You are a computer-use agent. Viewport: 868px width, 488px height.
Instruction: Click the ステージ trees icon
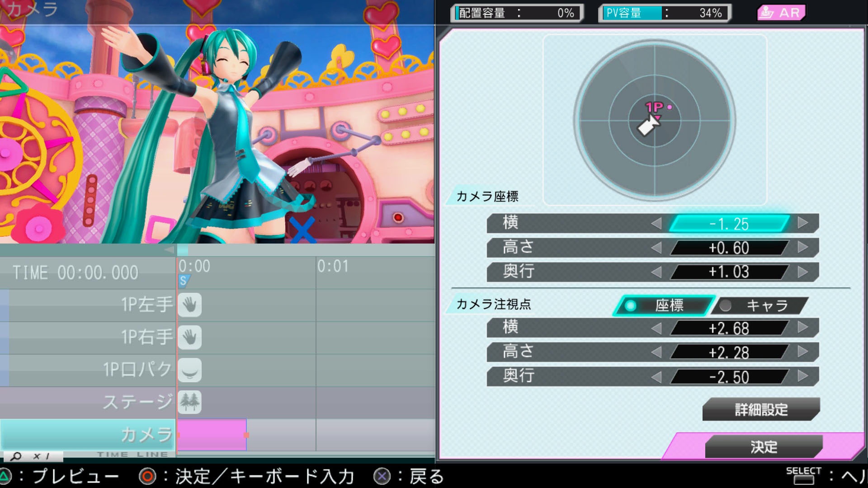tap(189, 402)
